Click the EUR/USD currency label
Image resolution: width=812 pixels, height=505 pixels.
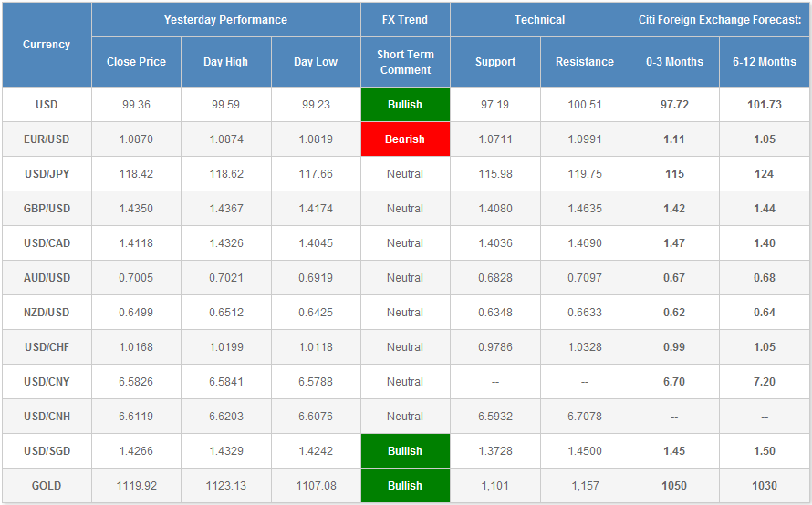[x=47, y=139]
